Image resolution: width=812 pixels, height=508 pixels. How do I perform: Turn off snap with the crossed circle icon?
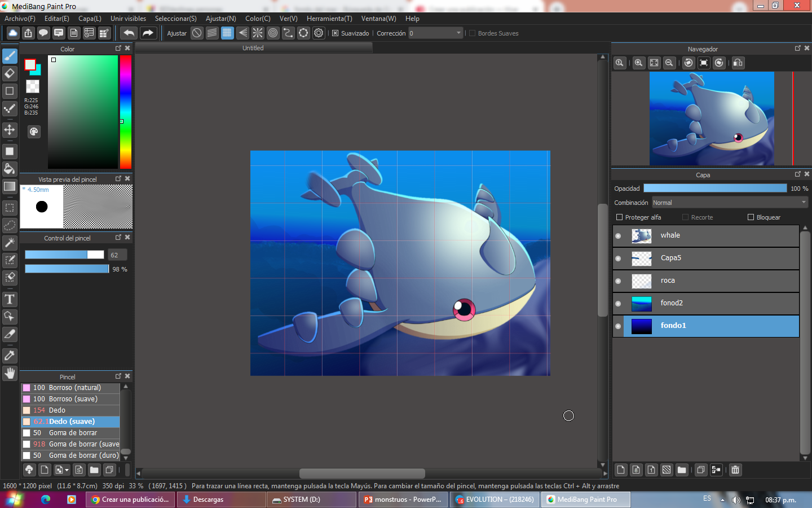[x=197, y=33]
